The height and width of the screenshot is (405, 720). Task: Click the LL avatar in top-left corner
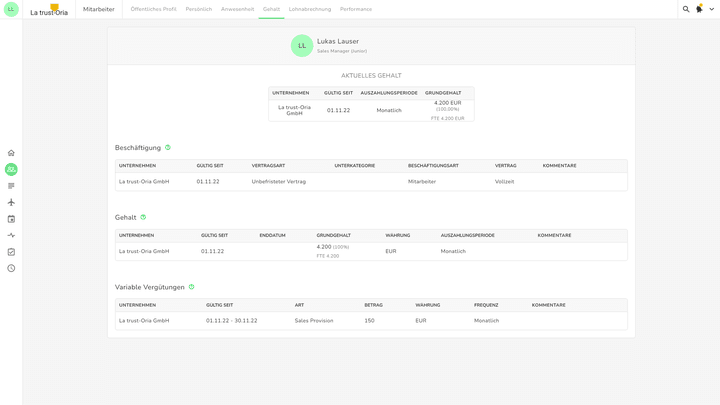(11, 9)
